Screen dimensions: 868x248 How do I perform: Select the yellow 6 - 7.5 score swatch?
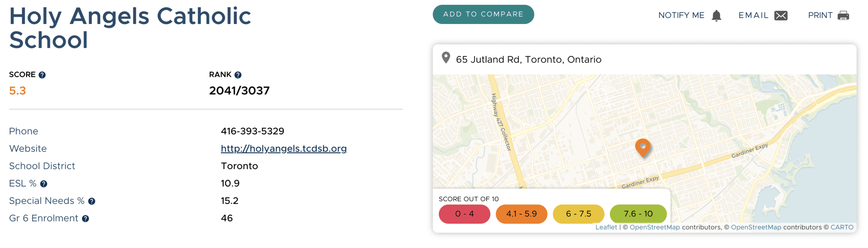(x=578, y=214)
